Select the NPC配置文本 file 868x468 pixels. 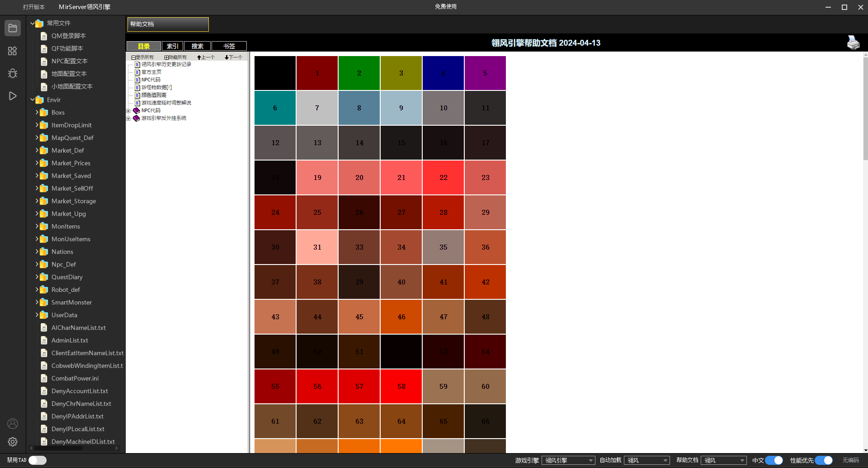(x=69, y=61)
